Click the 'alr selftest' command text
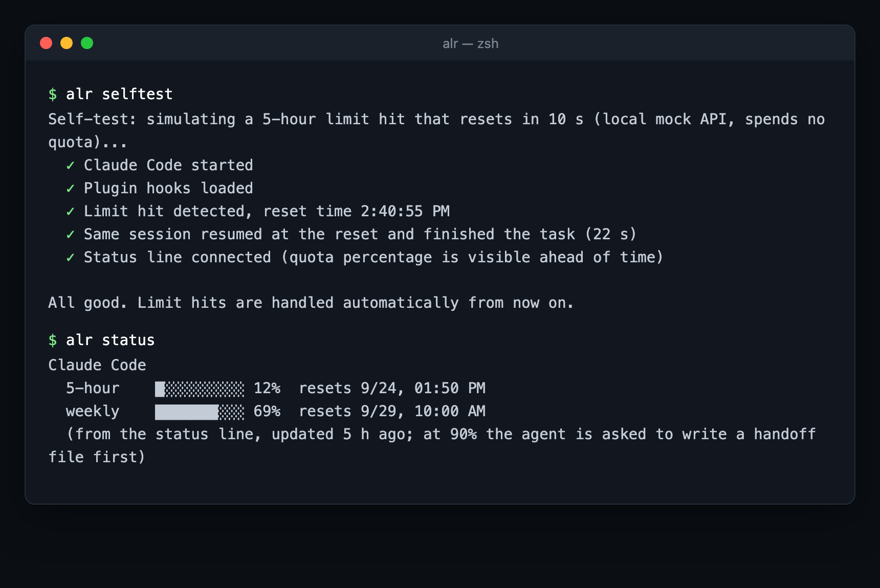The width and height of the screenshot is (880, 588). tap(119, 94)
